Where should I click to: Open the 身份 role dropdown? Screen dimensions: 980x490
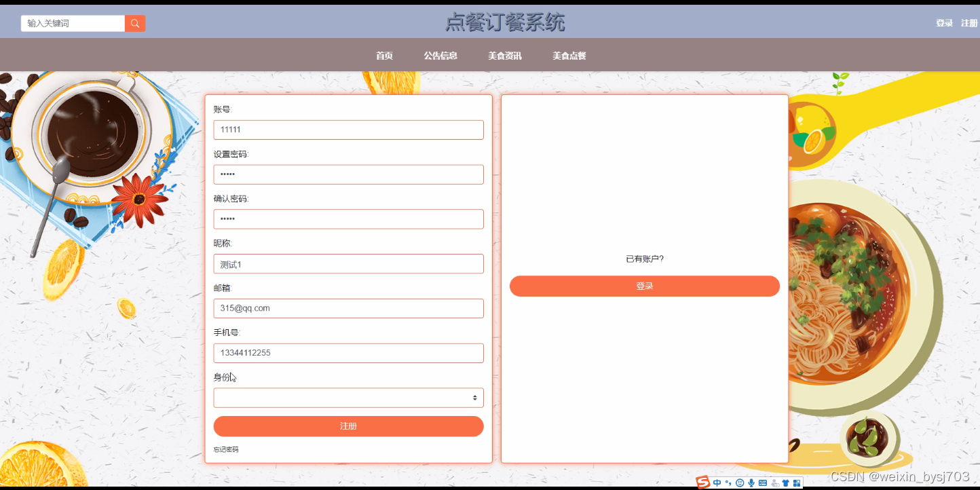coord(348,398)
